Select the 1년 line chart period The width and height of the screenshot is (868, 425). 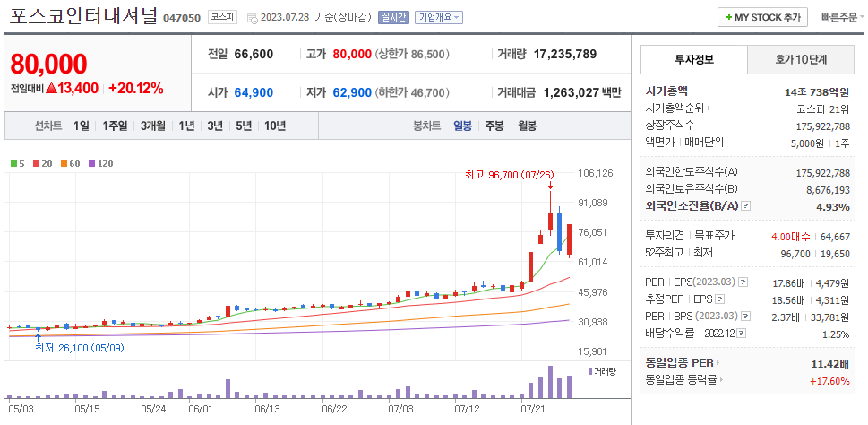tap(186, 126)
